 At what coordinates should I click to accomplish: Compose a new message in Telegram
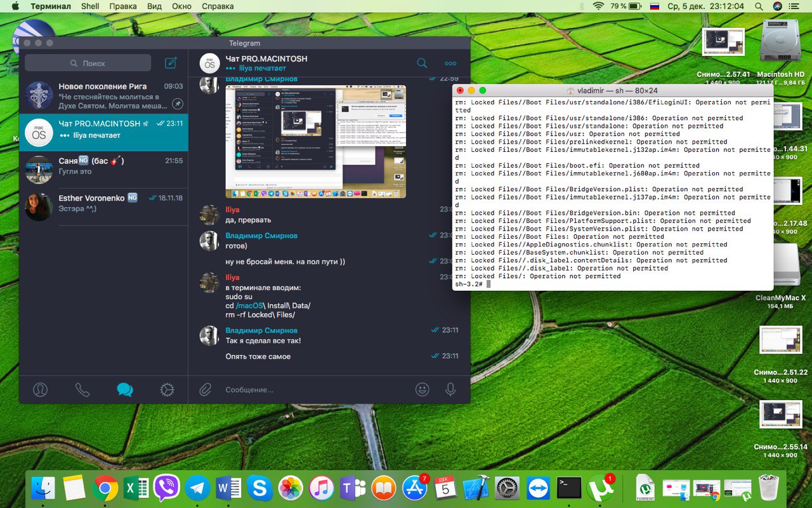pos(171,63)
